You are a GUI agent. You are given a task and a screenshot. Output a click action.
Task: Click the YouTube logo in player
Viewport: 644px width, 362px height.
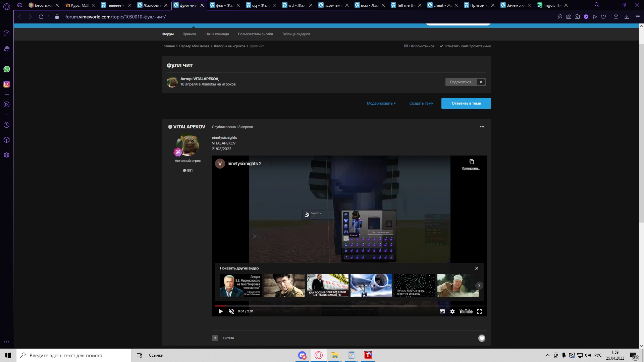pos(466,311)
